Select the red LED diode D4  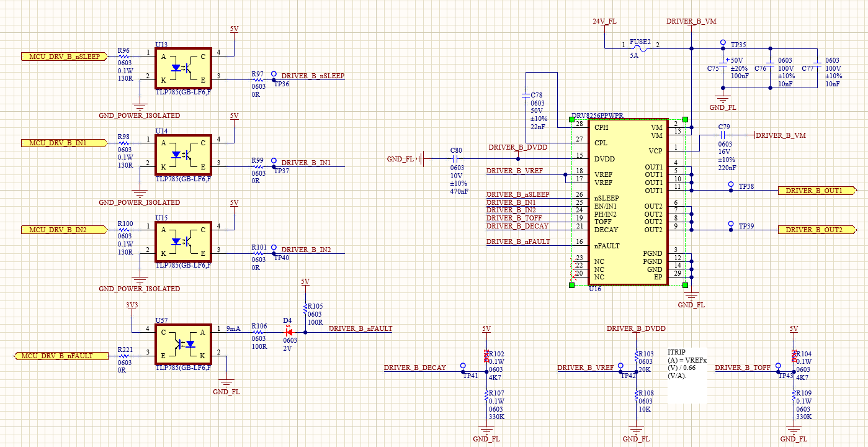tap(289, 332)
